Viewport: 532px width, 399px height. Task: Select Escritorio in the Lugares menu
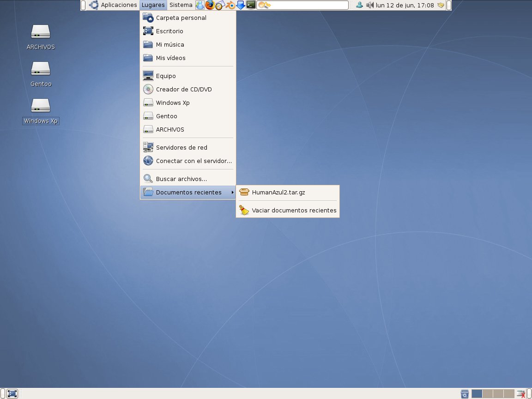point(188,31)
